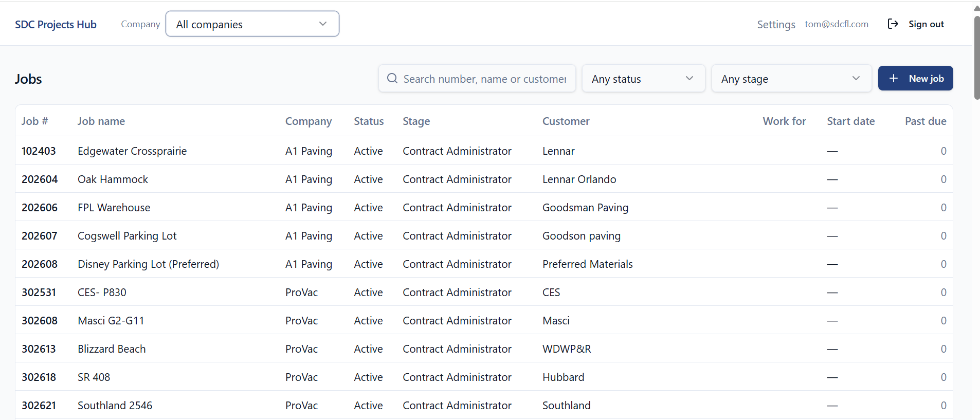Viewport: 980px width, 420px height.
Task: Focus the job search field
Action: [x=477, y=79]
